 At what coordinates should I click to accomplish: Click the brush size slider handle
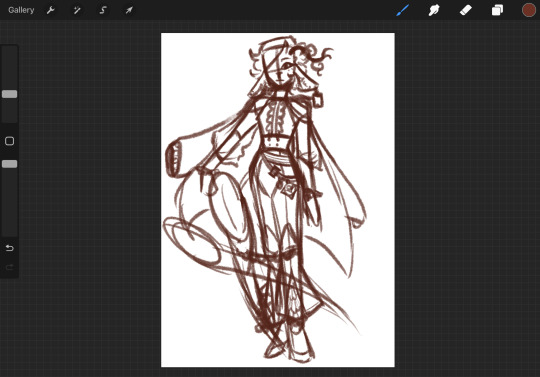pyautogui.click(x=10, y=94)
